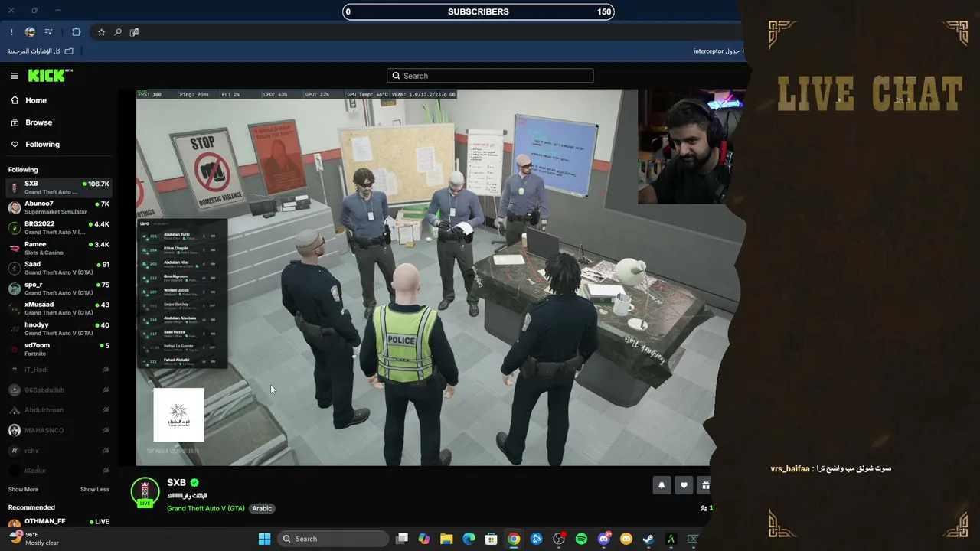The width and height of the screenshot is (980, 551).
Task: Open Spotify from taskbar
Action: (581, 539)
